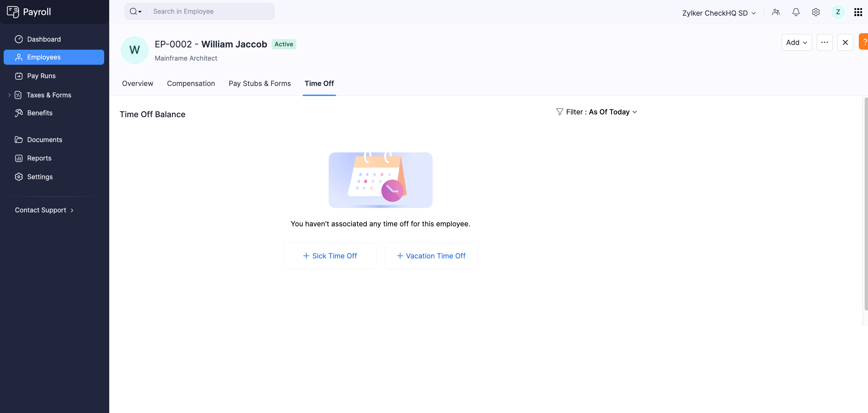Switch to Pay Stubs & Forms tab
This screenshot has width=868, height=413.
click(259, 83)
